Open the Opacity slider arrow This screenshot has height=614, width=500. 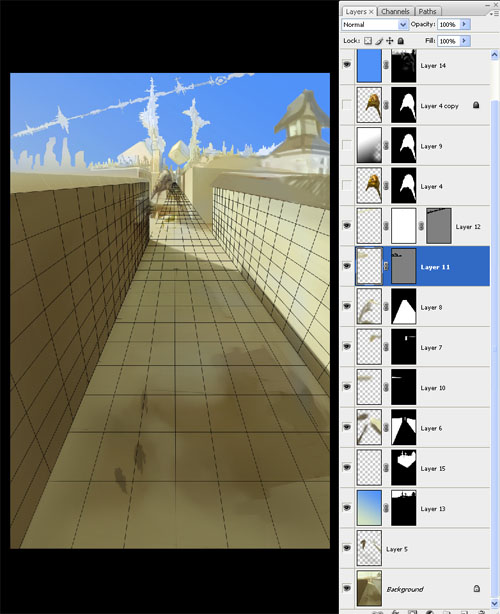tap(465, 24)
